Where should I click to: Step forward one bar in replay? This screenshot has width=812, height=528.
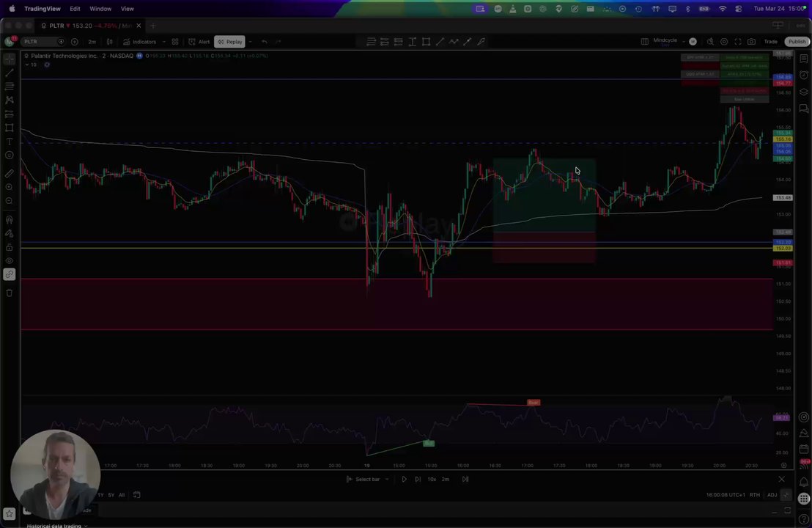click(x=418, y=480)
